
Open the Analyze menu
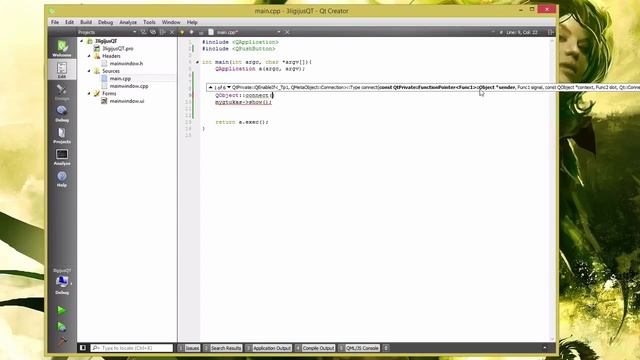128,22
